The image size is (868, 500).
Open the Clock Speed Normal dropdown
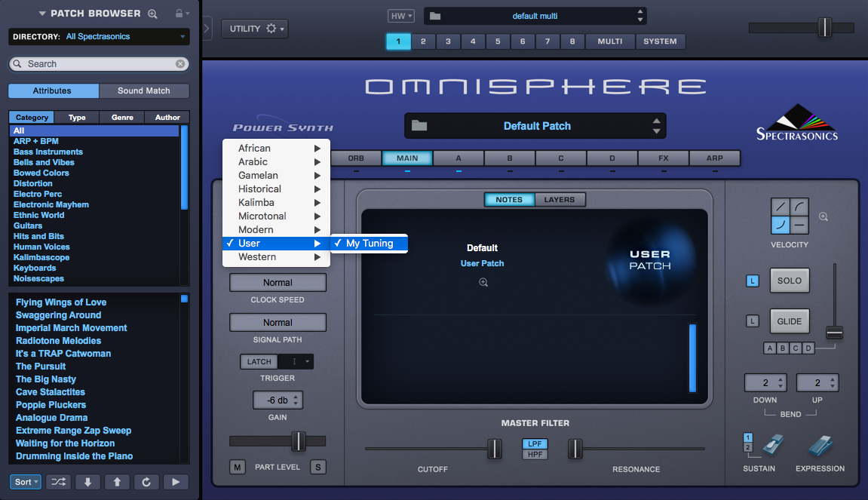(278, 282)
